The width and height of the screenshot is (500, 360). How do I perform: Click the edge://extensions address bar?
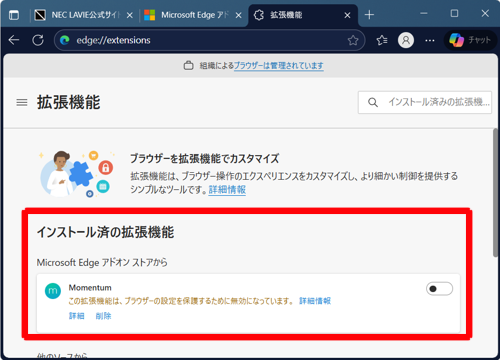tap(209, 40)
